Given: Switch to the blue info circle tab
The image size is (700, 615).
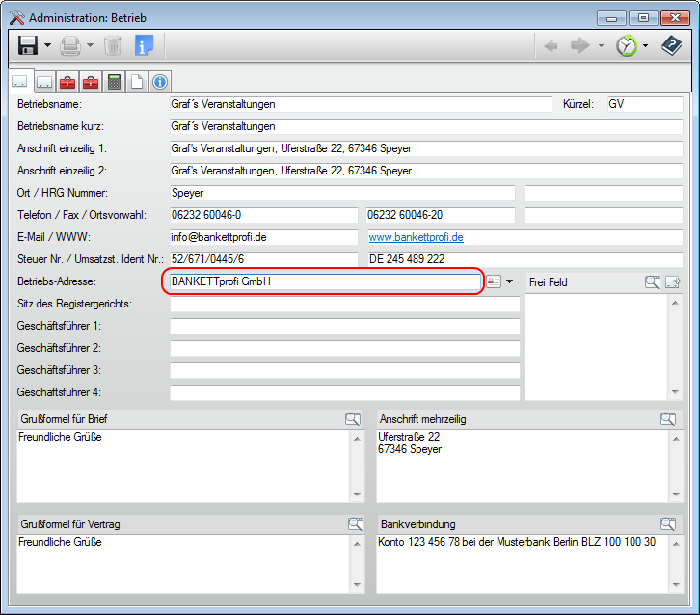Looking at the screenshot, I should click(x=159, y=82).
